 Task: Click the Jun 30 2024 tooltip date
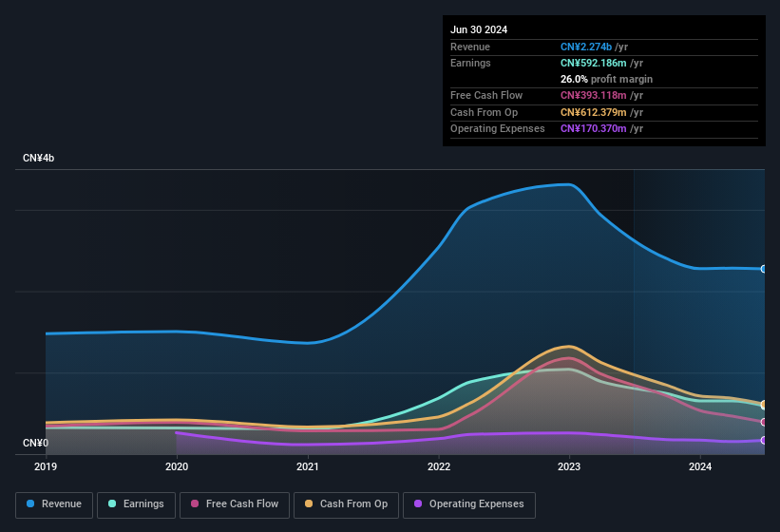click(479, 29)
